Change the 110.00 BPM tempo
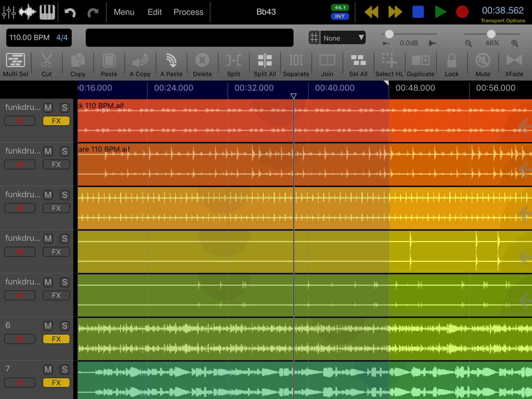 click(x=29, y=38)
